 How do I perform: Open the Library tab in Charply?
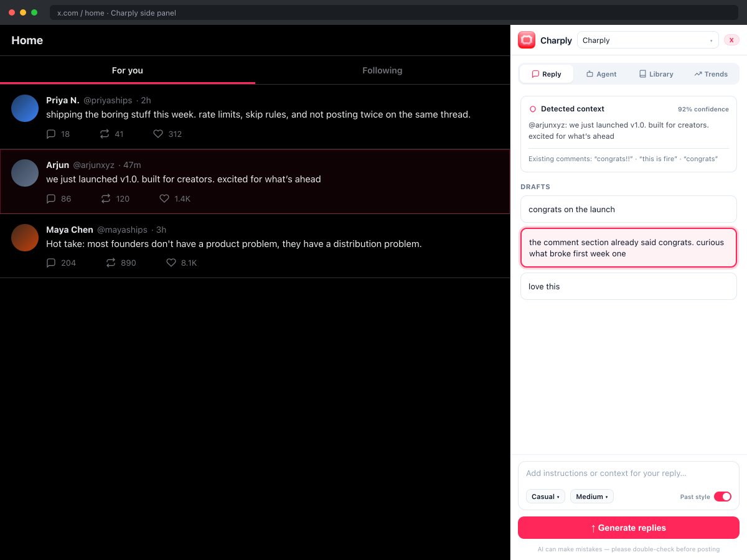pyautogui.click(x=656, y=74)
